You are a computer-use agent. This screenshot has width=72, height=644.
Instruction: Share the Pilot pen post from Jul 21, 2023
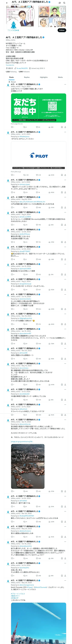65,175
